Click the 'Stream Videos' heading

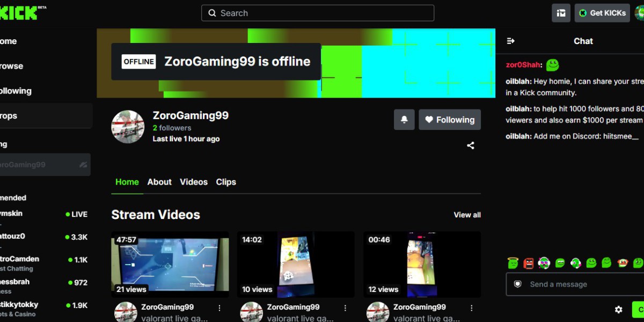pos(156,215)
